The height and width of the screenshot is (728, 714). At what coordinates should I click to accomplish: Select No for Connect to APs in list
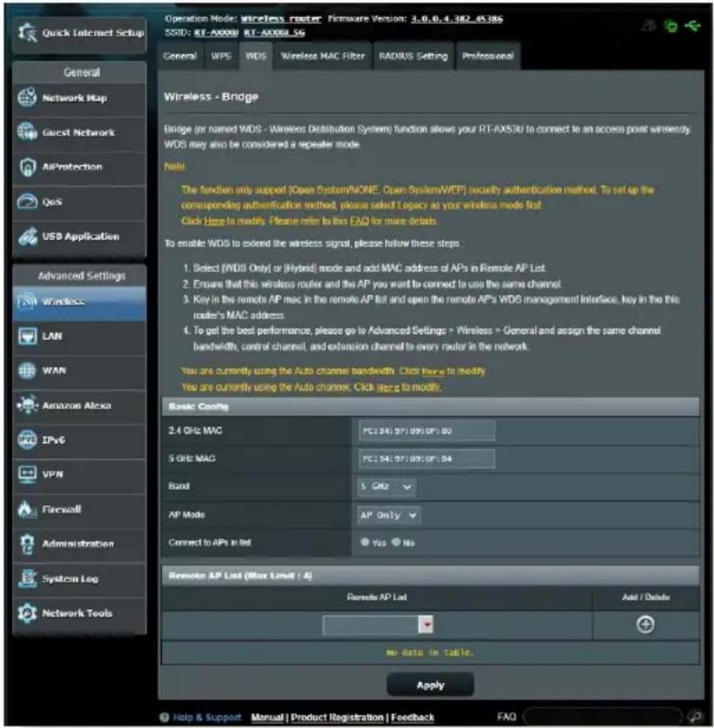(x=396, y=542)
